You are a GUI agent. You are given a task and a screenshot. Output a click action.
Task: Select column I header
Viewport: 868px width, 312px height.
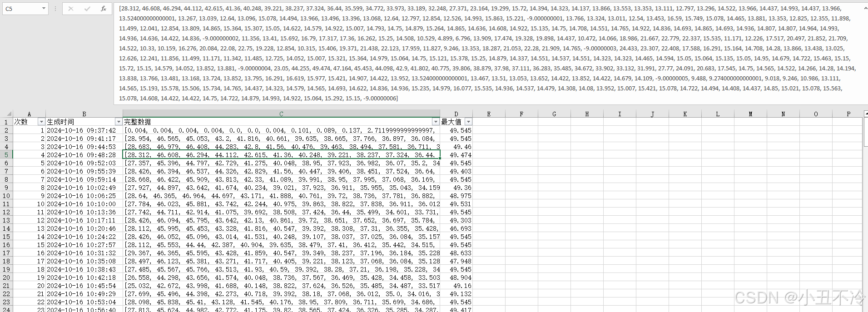[620, 114]
